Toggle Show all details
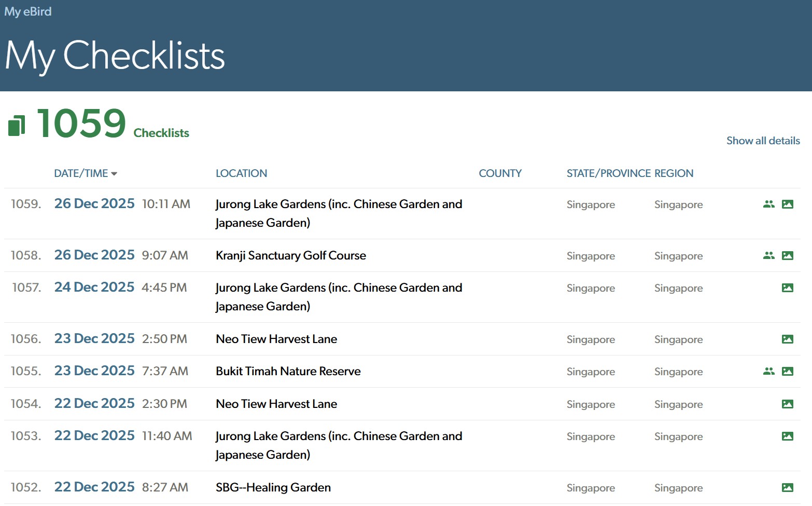Image resolution: width=812 pixels, height=506 pixels. pos(763,141)
